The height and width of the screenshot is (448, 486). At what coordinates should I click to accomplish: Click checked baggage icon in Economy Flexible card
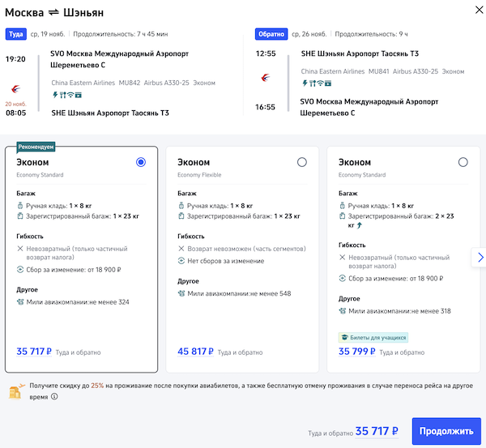point(181,216)
